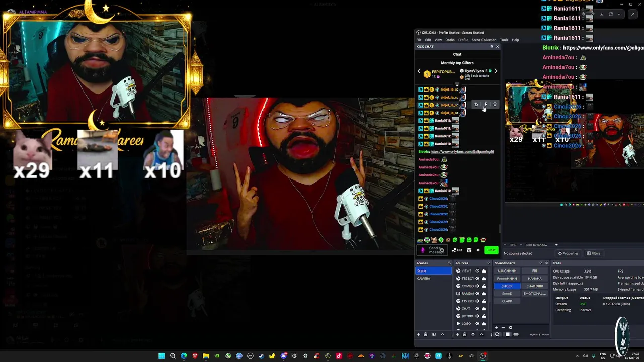644x362 pixels.
Task: Close the KICK CHAT dock
Action: 497,47
